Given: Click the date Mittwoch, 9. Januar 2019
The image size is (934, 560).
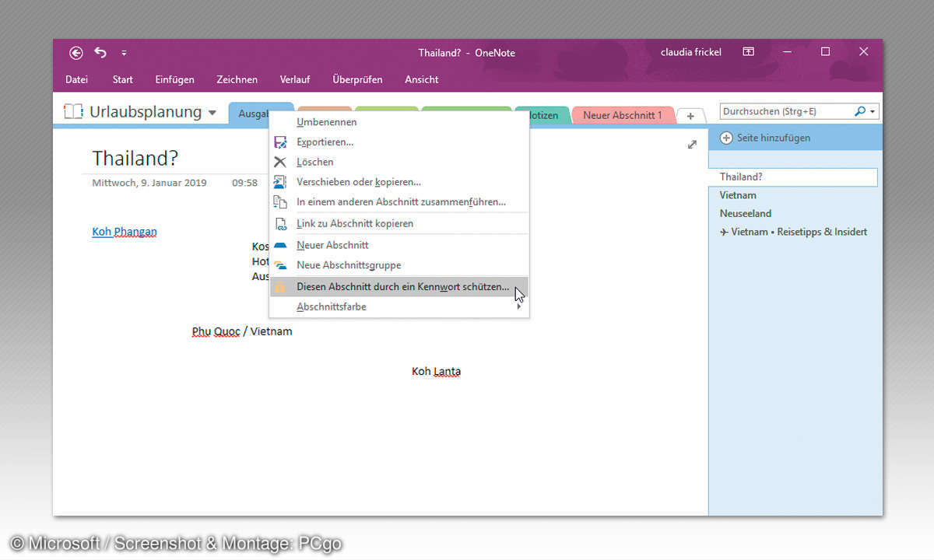Looking at the screenshot, I should pos(149,183).
